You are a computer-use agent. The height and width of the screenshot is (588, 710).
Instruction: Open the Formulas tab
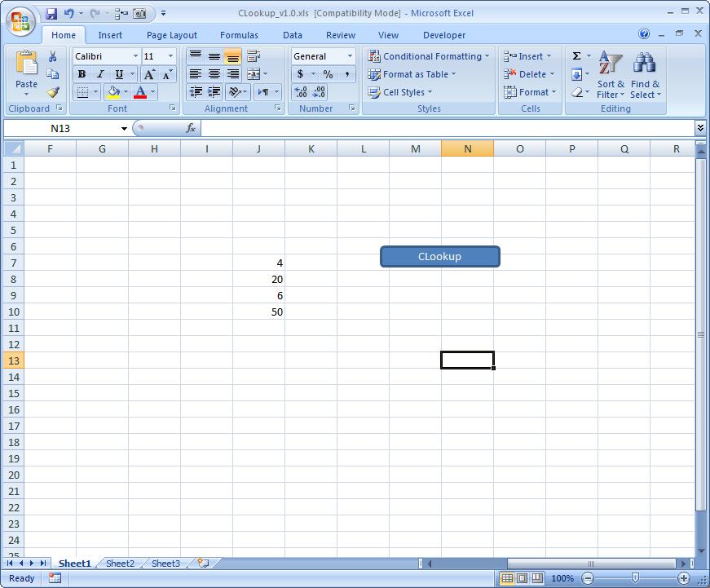(x=239, y=35)
